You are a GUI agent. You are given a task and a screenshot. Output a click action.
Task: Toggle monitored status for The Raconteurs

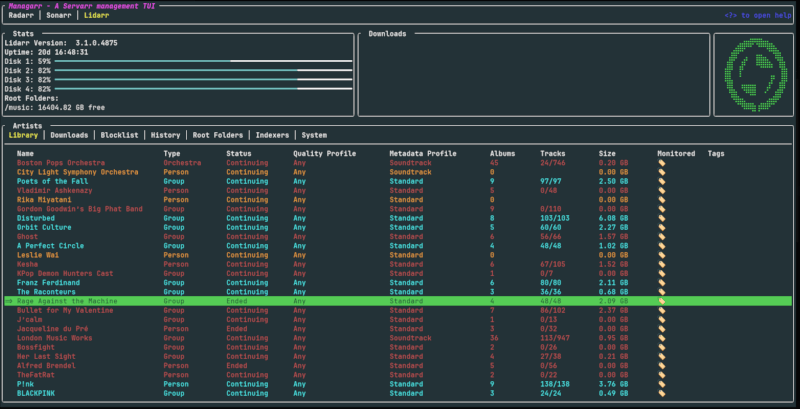click(x=661, y=291)
